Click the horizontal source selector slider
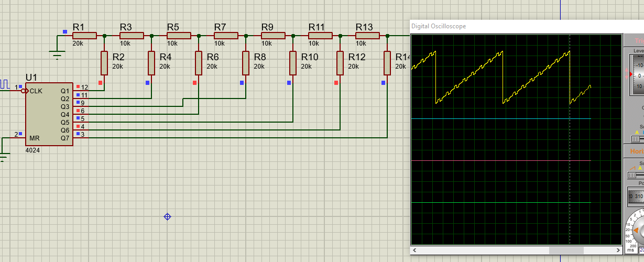 click(x=637, y=174)
